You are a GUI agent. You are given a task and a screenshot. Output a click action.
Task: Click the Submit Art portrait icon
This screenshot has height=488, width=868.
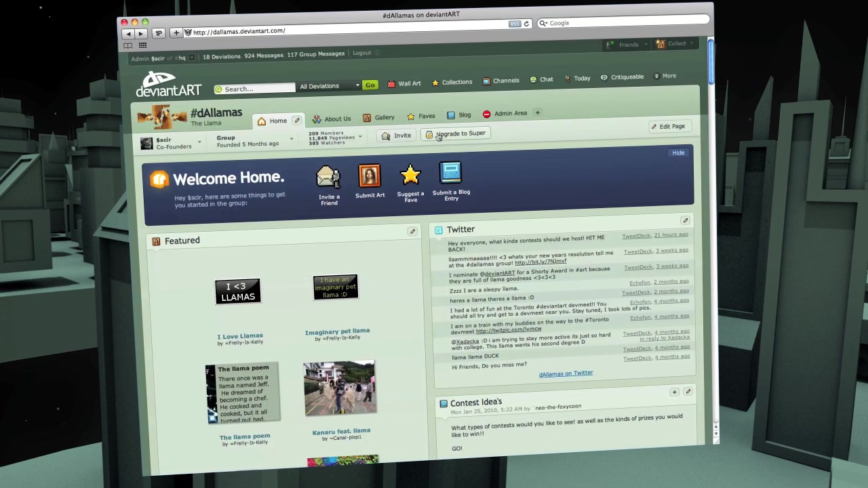click(370, 176)
